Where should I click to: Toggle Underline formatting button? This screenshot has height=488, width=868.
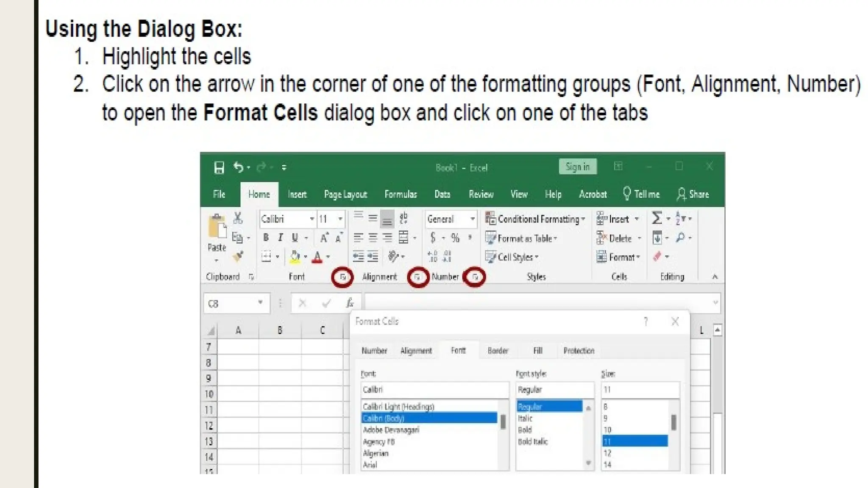point(295,238)
